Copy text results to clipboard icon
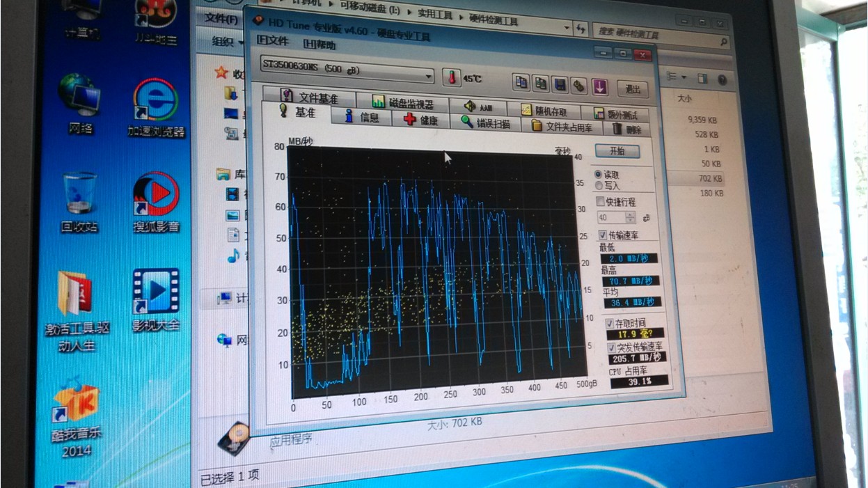Screen dimensions: 868x488 coord(521,83)
